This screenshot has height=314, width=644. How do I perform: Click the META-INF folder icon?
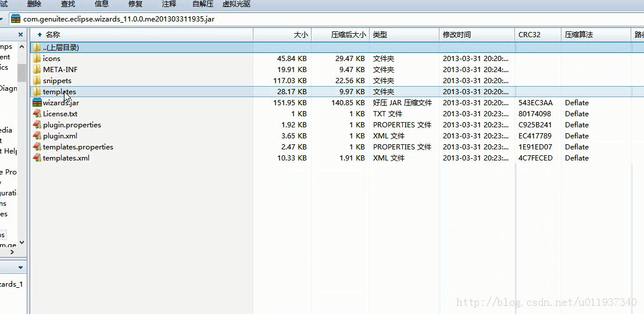pos(37,69)
